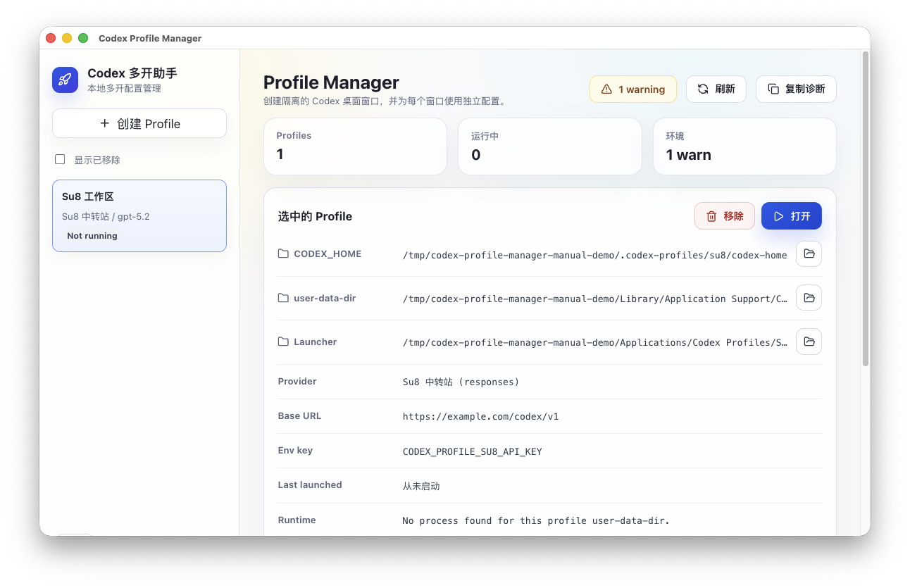Click the Launcher path text
This screenshot has width=910, height=588.
coord(595,342)
